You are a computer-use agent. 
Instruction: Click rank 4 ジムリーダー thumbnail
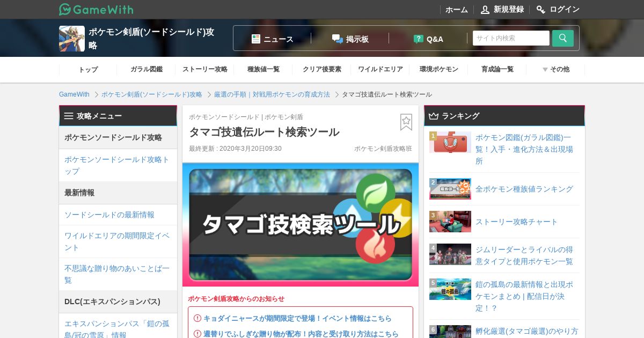(450, 254)
